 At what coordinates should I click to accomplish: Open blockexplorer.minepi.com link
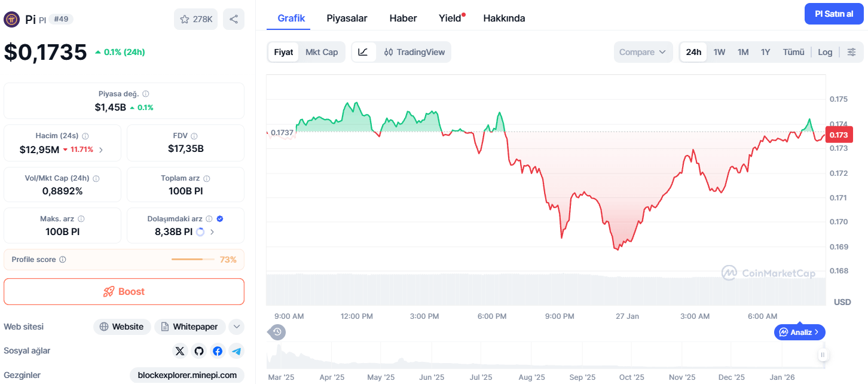pos(187,375)
